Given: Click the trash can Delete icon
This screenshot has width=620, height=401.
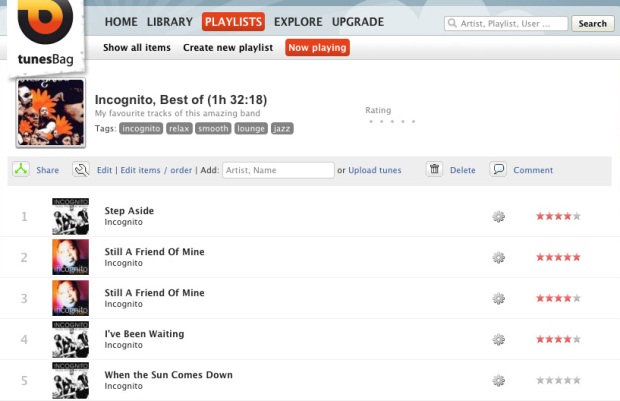Looking at the screenshot, I should pyautogui.click(x=434, y=169).
